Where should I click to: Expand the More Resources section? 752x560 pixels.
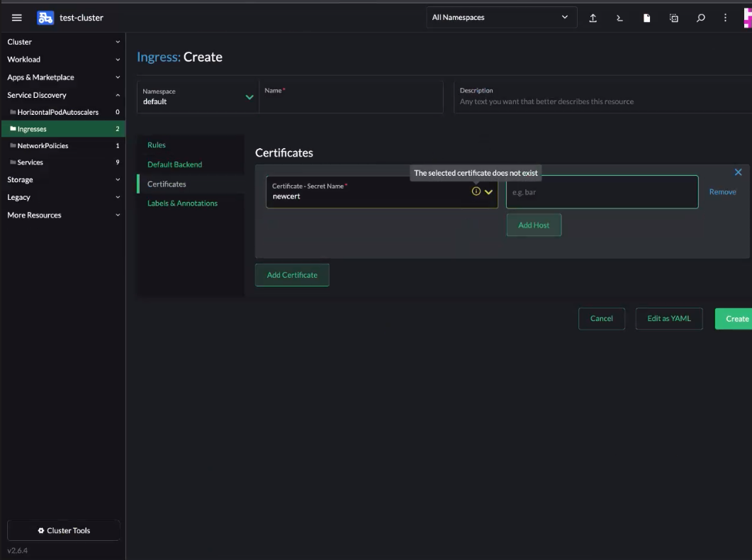[63, 215]
